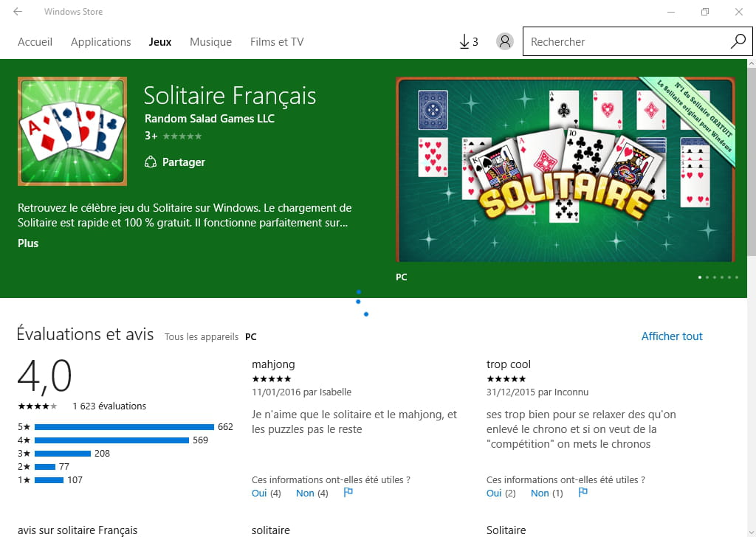Click the search magnifier icon
Image resolution: width=756 pixels, height=537 pixels.
(x=738, y=41)
